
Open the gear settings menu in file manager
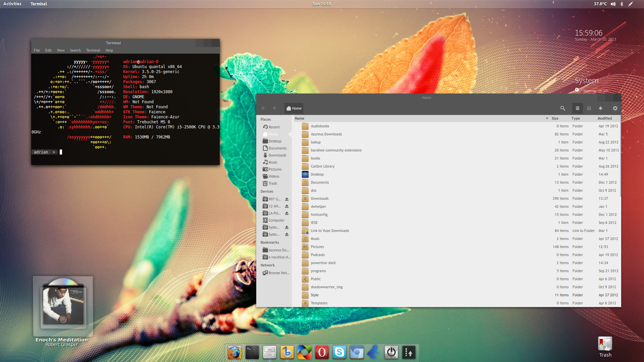pyautogui.click(x=615, y=108)
